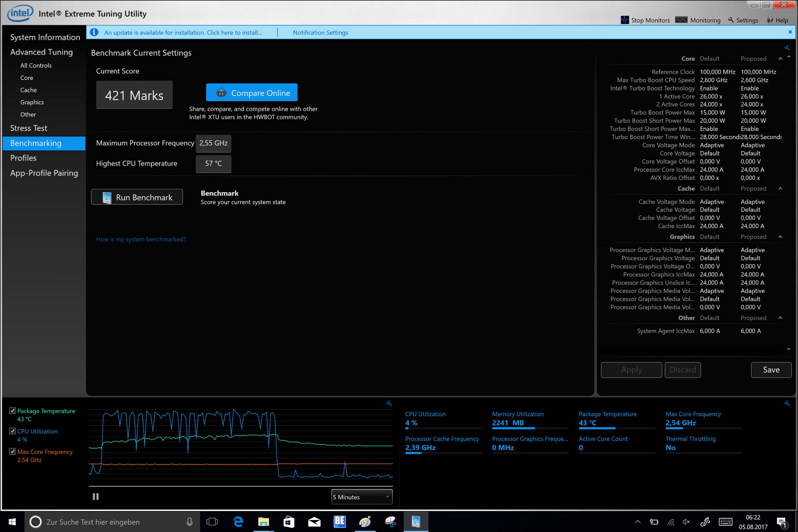
Task: Click the update info icon in banner
Action: [94, 32]
